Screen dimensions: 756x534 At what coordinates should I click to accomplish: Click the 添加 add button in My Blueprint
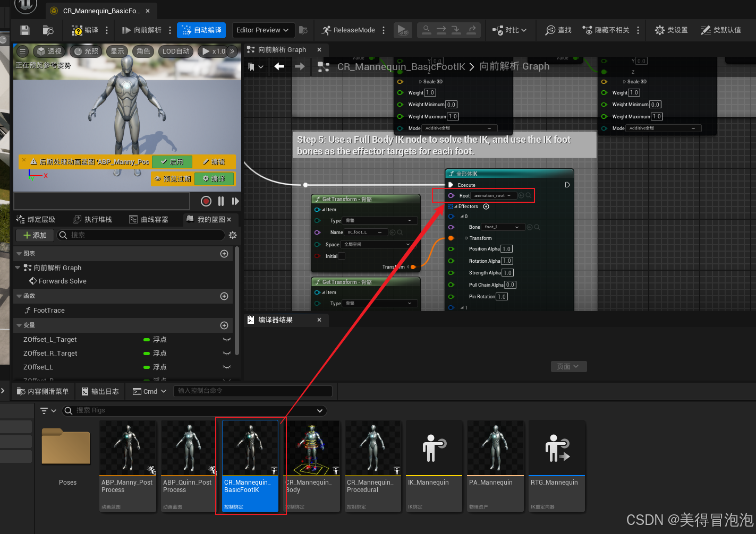pyautogui.click(x=35, y=235)
